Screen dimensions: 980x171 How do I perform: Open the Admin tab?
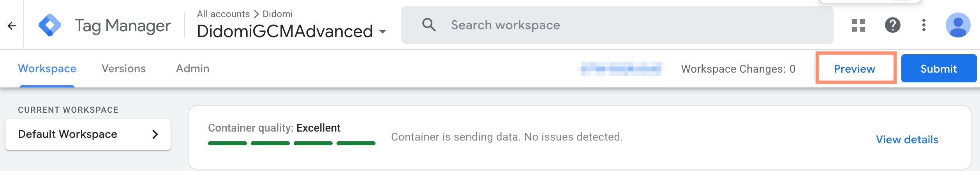pyautogui.click(x=192, y=69)
